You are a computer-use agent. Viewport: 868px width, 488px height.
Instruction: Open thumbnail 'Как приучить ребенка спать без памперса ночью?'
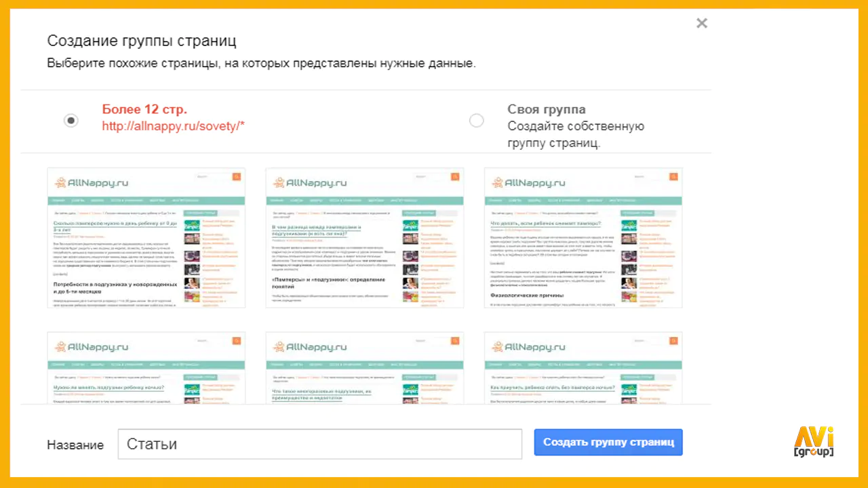(583, 368)
